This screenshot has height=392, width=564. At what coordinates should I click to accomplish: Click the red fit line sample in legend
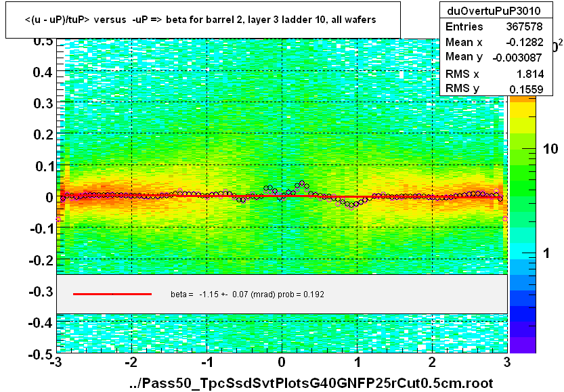112,295
